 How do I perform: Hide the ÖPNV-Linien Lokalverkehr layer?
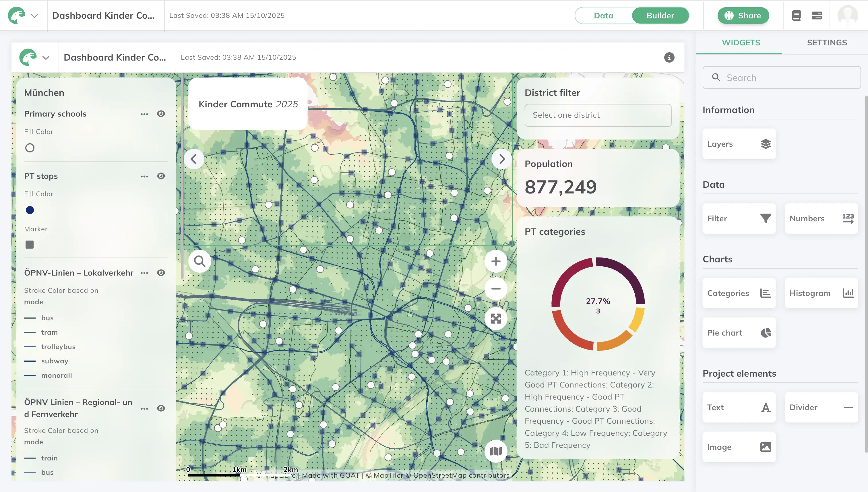161,273
